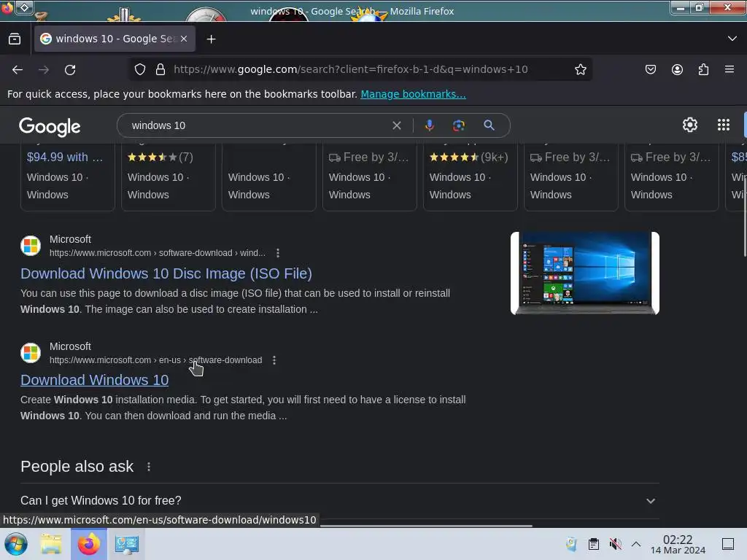Open the $94.99 Windows 10 product card
This screenshot has width=747, height=560.
tap(68, 176)
